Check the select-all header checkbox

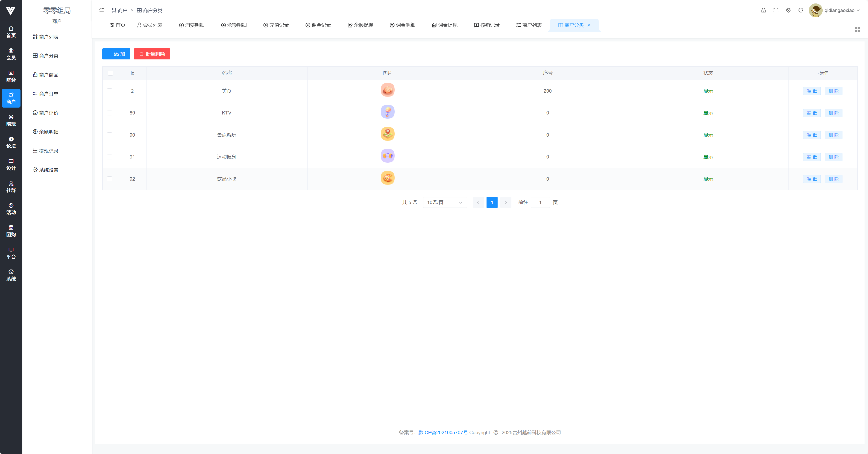pos(110,73)
